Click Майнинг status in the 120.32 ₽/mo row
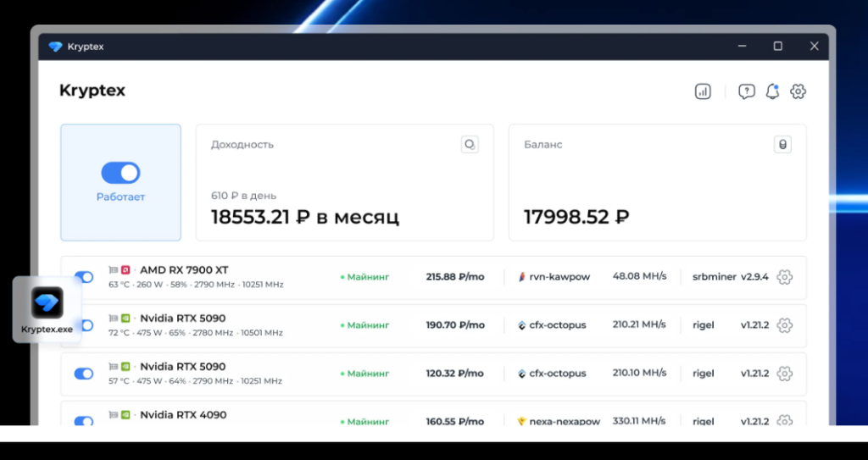Image resolution: width=868 pixels, height=460 pixels. [364, 373]
